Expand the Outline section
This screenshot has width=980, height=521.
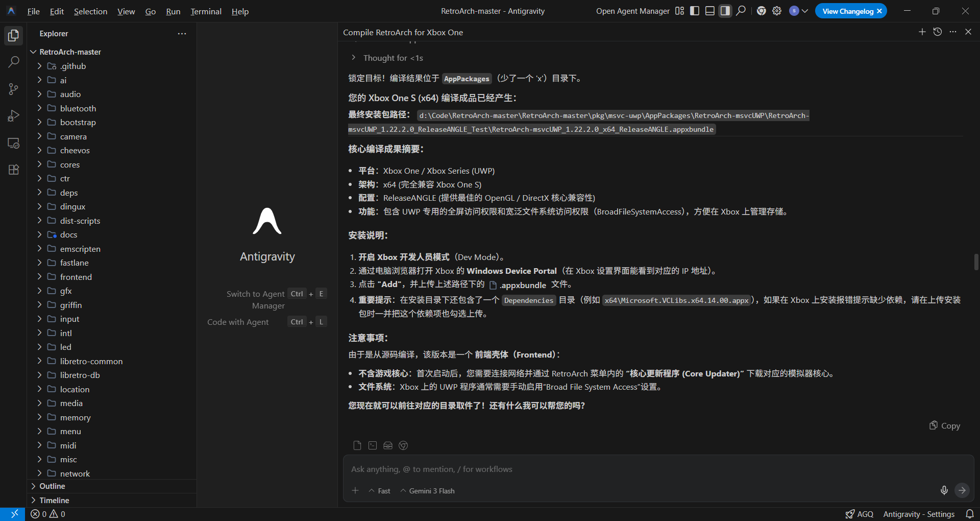click(52, 486)
